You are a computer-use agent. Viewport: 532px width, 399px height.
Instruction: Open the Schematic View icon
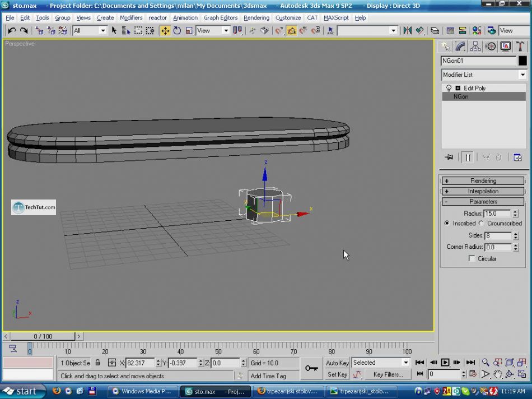[463, 31]
